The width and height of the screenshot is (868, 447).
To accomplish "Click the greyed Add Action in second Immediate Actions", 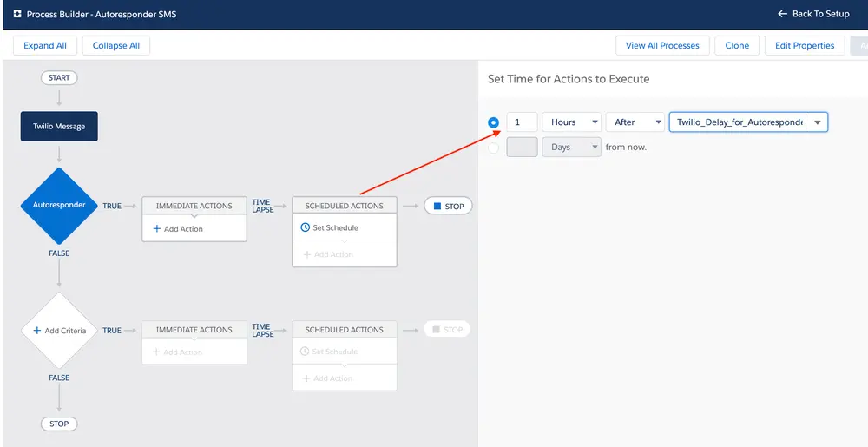I will click(x=177, y=352).
